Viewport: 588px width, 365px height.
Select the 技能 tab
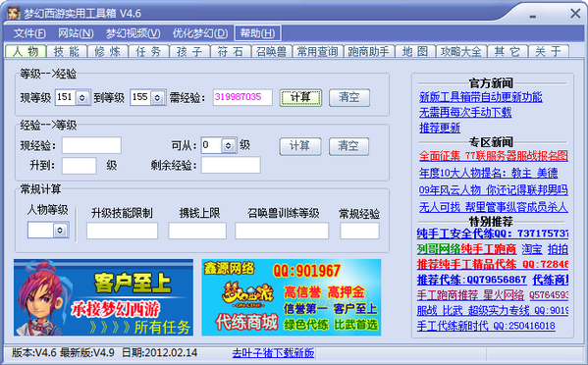point(67,51)
